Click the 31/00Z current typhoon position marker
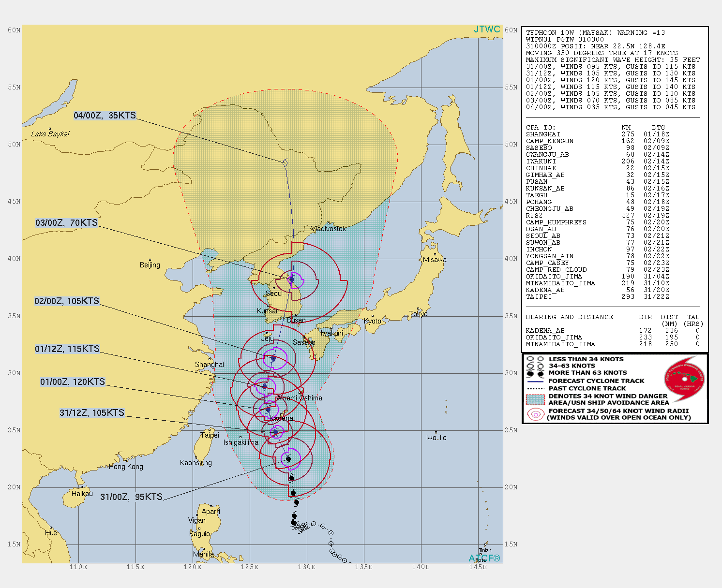 point(288,459)
